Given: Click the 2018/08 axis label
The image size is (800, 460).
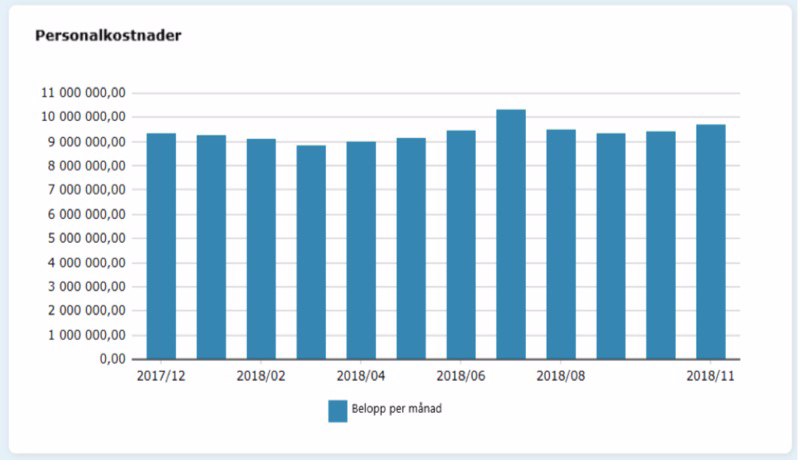Looking at the screenshot, I should pyautogui.click(x=561, y=376).
